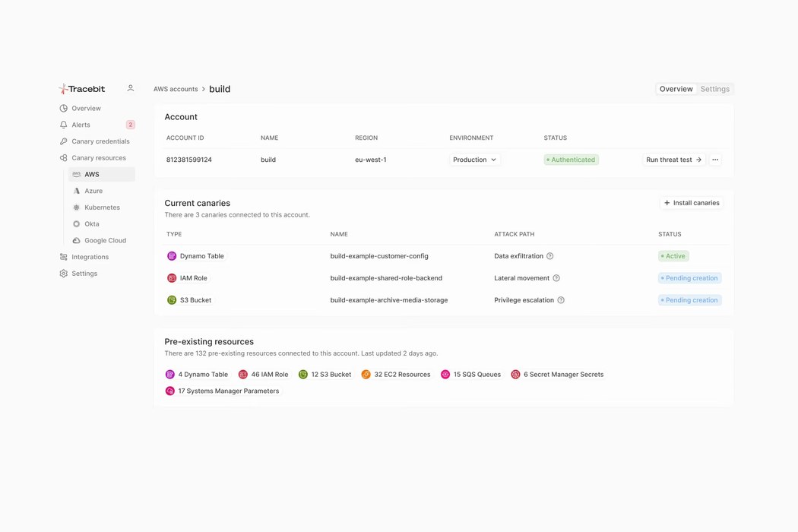This screenshot has width=798, height=532.
Task: Click the 4 Dynamo Table purple icon
Action: point(170,374)
